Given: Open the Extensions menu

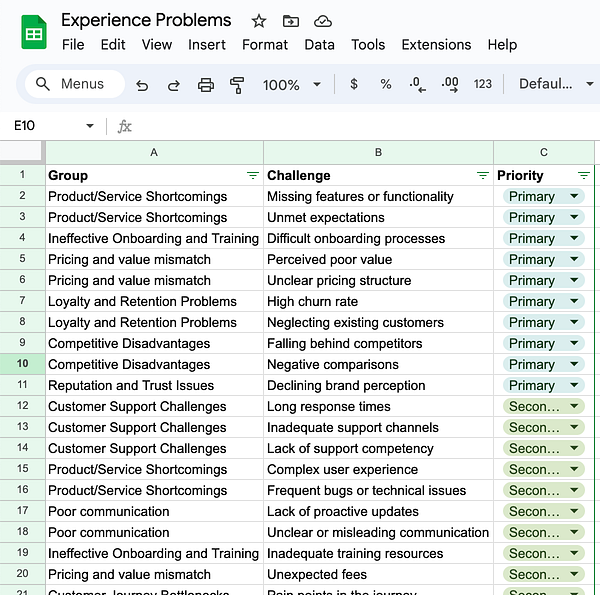Looking at the screenshot, I should (436, 45).
